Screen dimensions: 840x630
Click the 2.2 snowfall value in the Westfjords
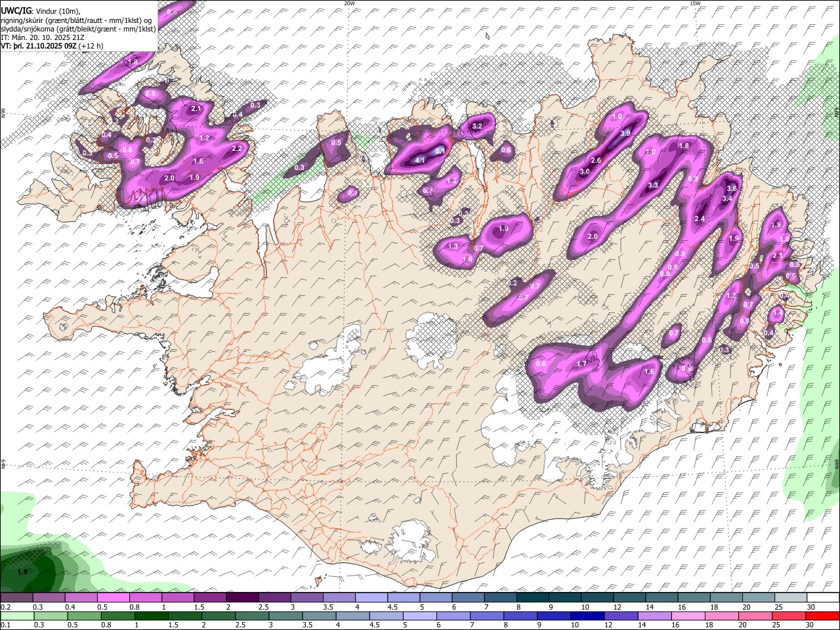coord(238,149)
